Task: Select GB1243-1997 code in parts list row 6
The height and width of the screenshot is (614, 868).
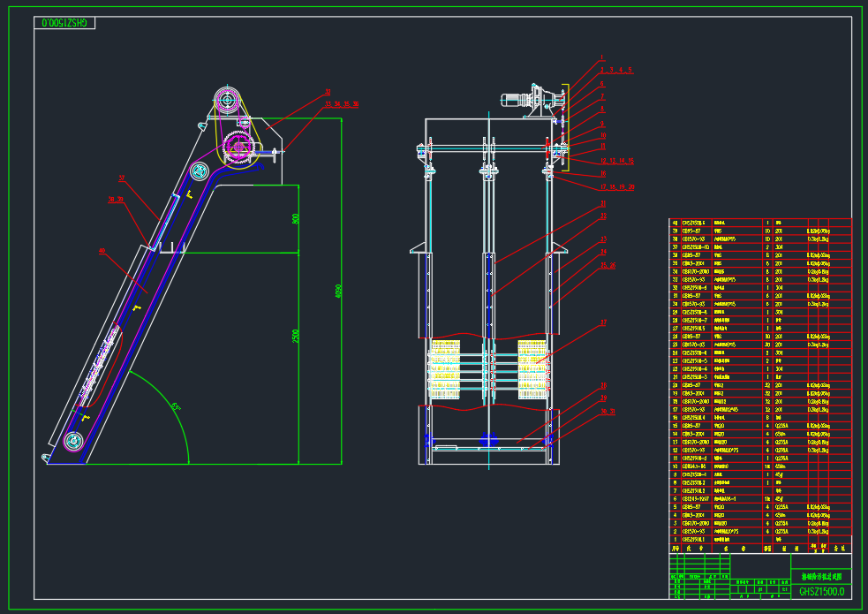Action: 694,499
